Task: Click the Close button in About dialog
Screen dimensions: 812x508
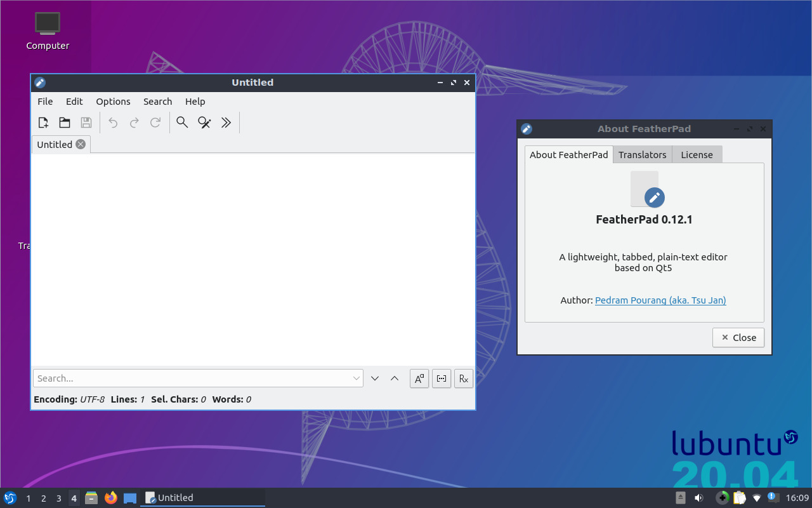Action: pyautogui.click(x=738, y=338)
